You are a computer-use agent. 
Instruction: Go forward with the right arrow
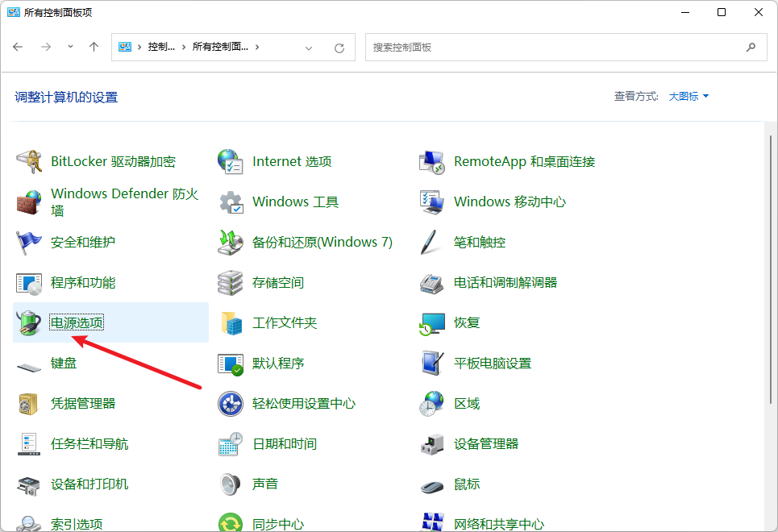tap(46, 47)
